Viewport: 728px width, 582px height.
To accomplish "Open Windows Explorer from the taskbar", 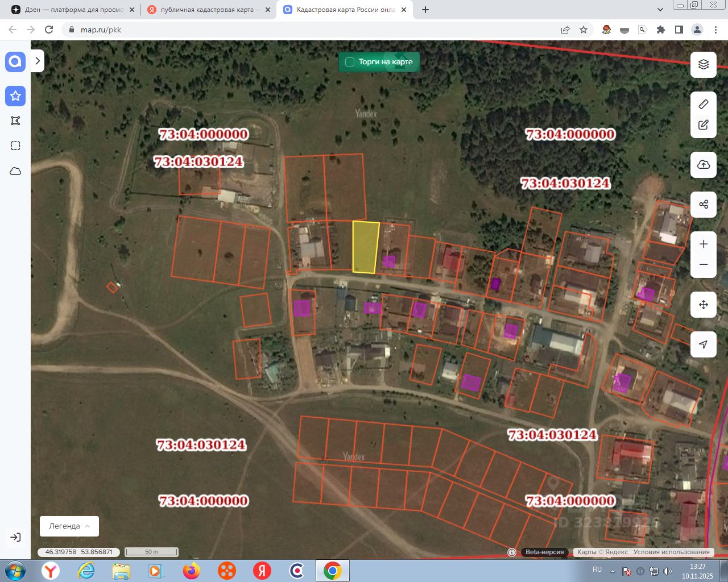I will 121,571.
